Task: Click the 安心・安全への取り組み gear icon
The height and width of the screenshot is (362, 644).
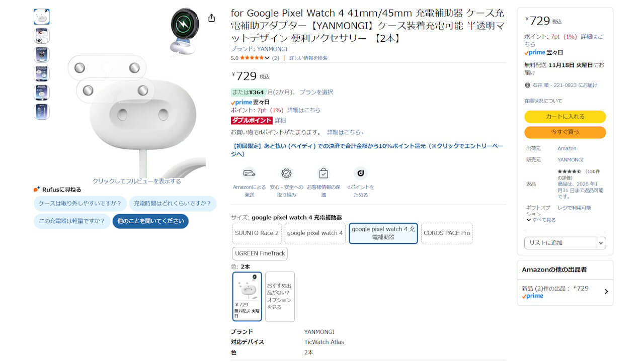Action: point(286,172)
